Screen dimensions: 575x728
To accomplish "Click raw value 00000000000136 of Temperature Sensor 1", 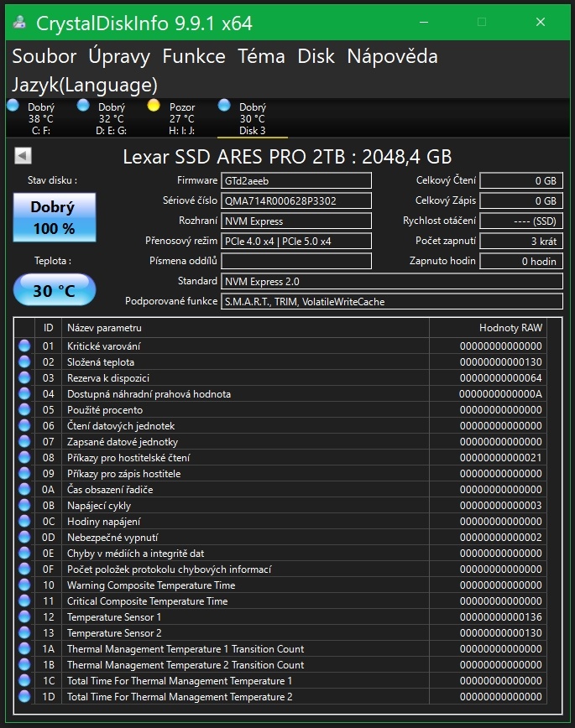I will [500, 617].
